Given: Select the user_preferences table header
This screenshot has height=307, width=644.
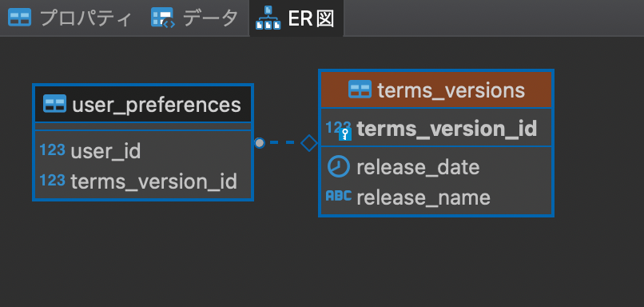Looking at the screenshot, I should pos(143,104).
